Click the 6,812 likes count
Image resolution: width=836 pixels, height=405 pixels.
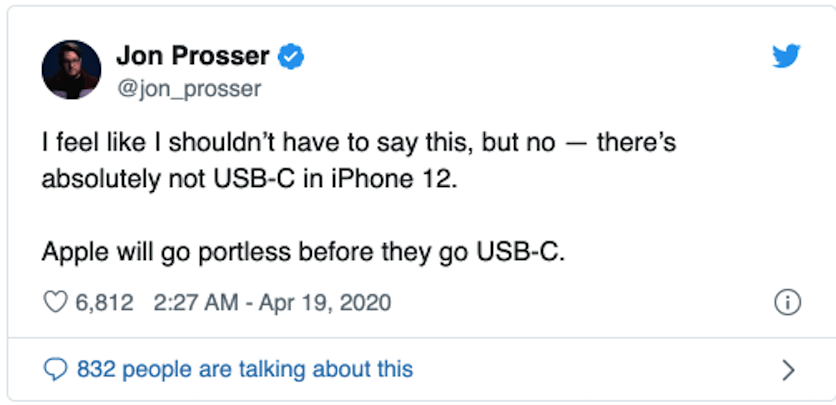point(104,302)
